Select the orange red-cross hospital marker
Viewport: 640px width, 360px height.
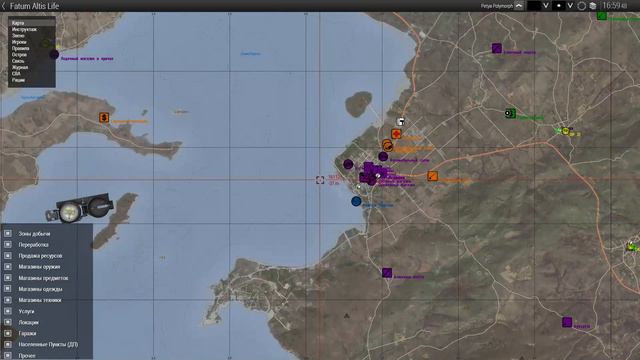(x=396, y=134)
